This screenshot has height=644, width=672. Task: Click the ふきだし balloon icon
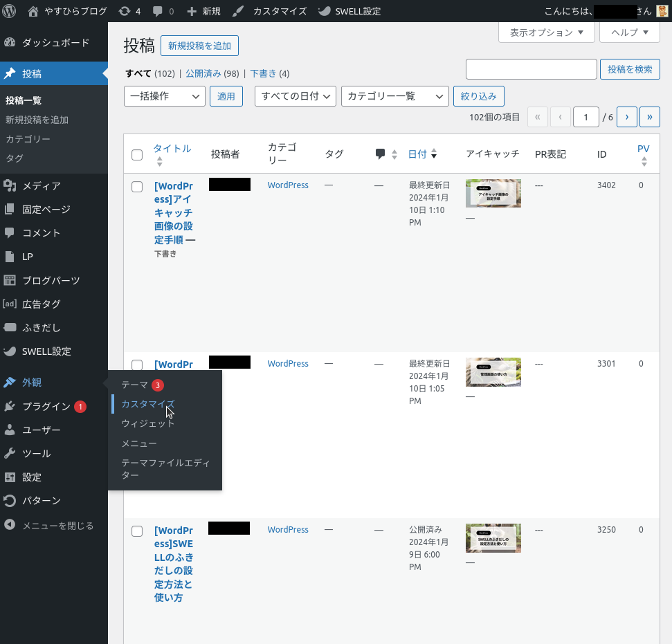pyautogui.click(x=10, y=327)
